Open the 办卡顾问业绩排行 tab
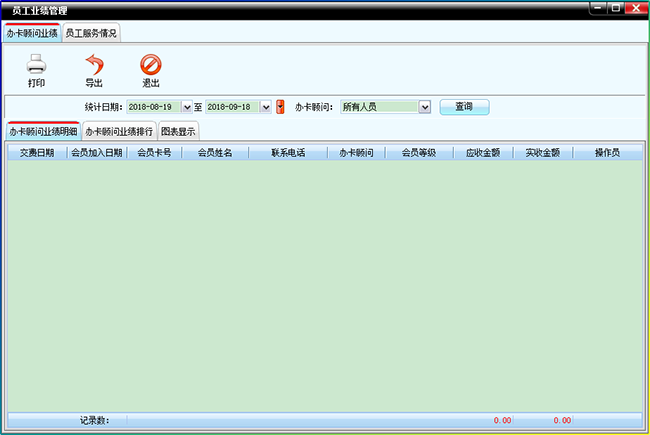This screenshot has width=650, height=435. point(118,131)
